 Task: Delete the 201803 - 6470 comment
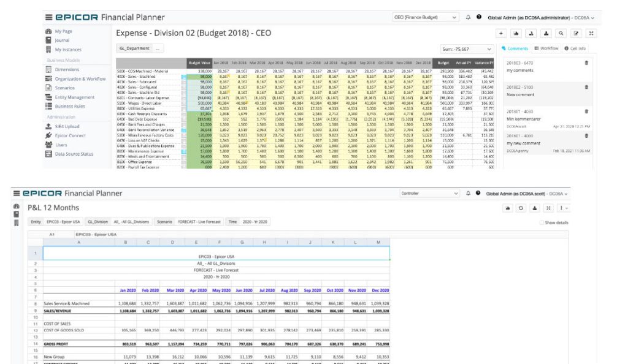586,63
